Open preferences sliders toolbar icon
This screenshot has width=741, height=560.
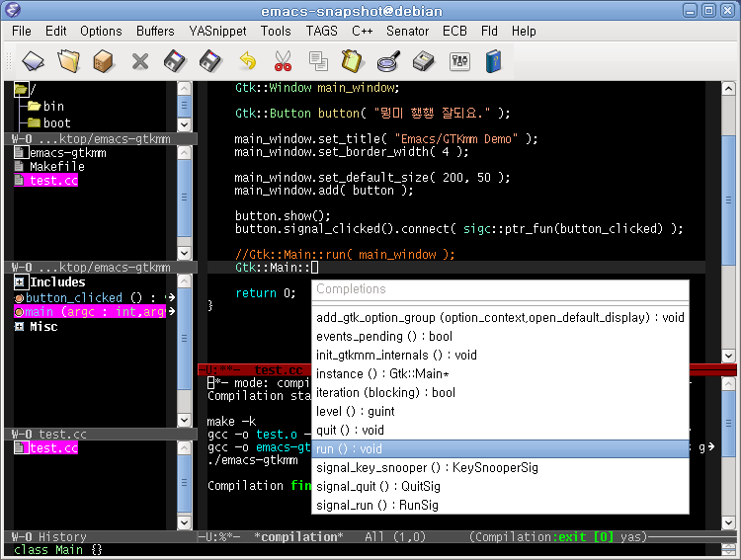click(x=459, y=61)
